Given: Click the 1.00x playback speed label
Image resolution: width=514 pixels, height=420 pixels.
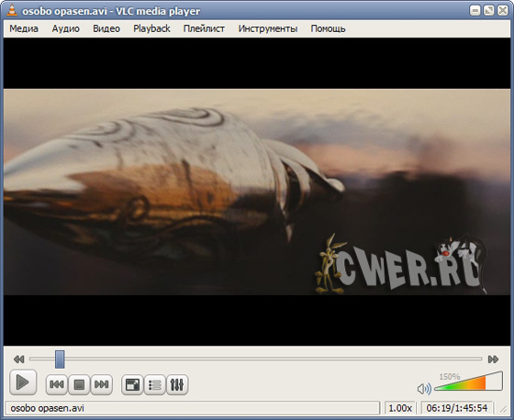Looking at the screenshot, I should pos(400,408).
